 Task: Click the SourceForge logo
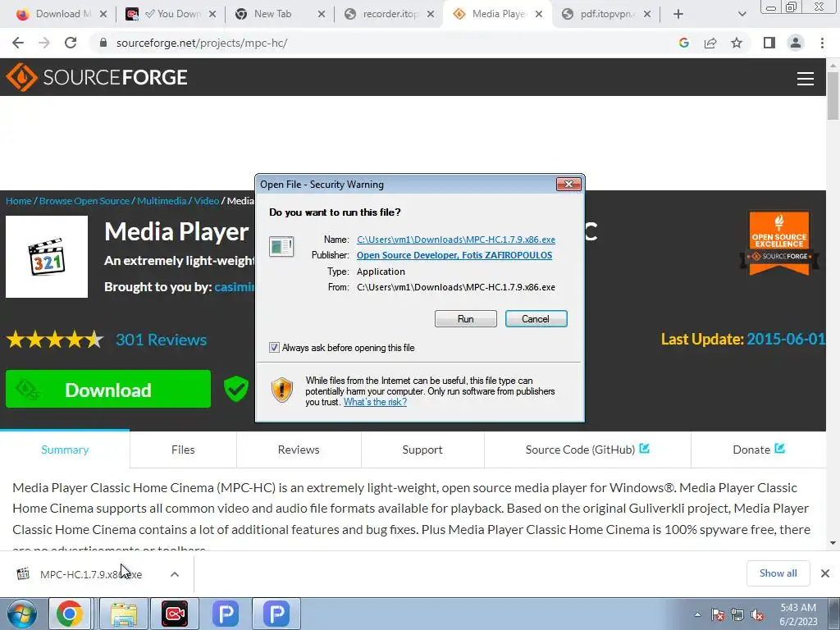pos(97,77)
